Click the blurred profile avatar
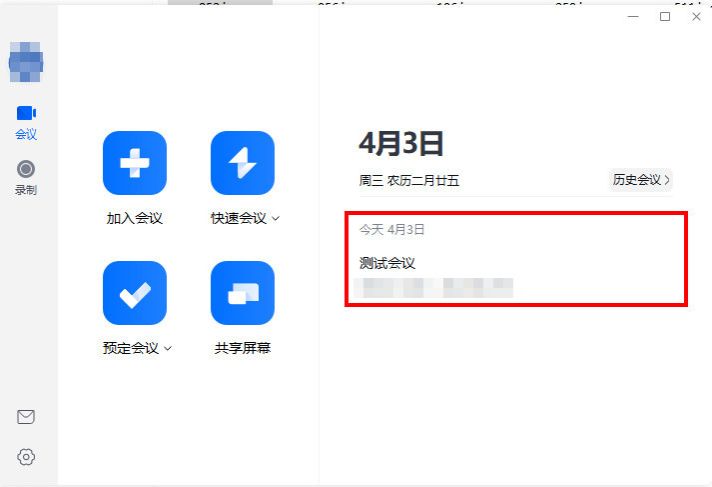This screenshot has height=487, width=712. [26, 62]
